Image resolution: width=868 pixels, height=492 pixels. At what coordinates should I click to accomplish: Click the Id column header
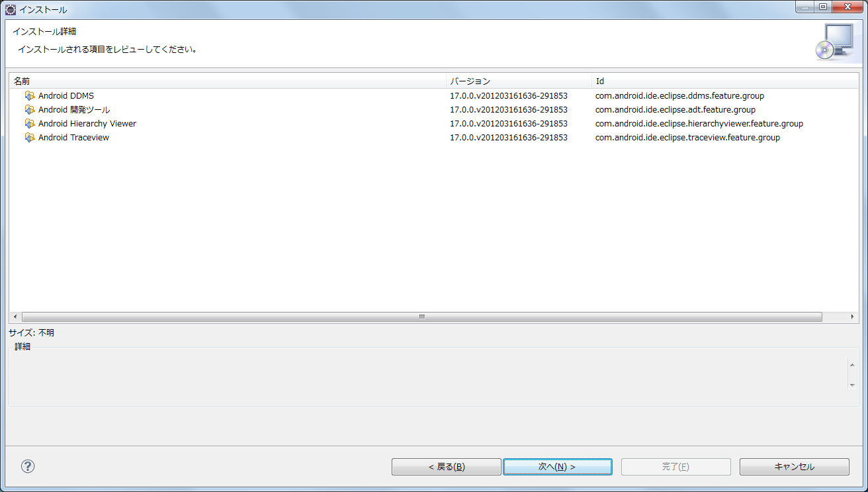pos(725,81)
